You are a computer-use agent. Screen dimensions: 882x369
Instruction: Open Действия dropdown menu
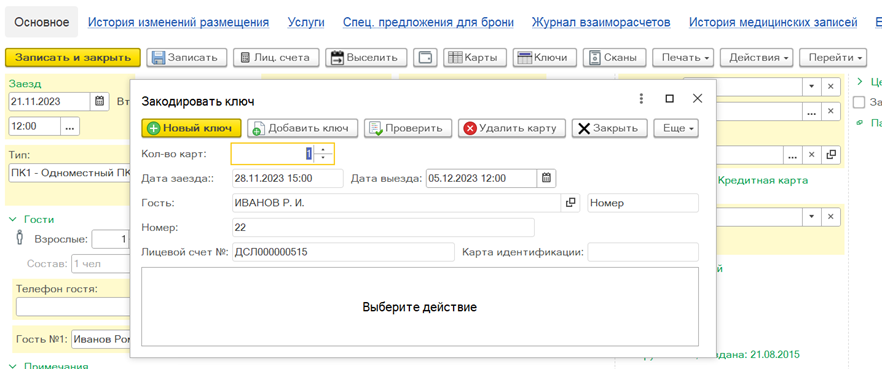[x=756, y=57]
